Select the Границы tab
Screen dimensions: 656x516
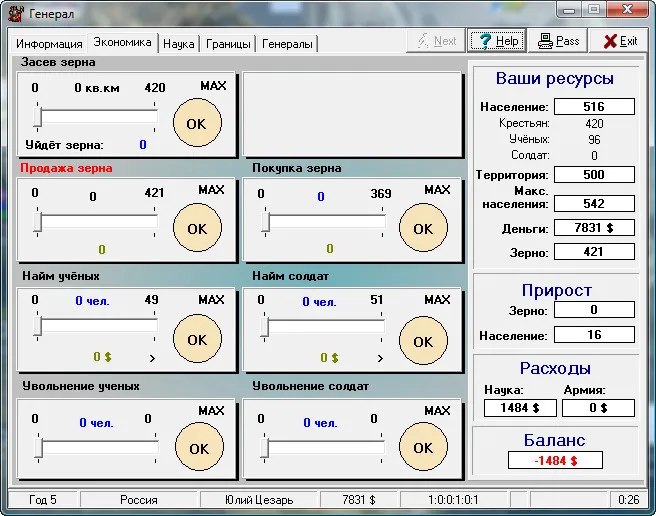[x=228, y=44]
